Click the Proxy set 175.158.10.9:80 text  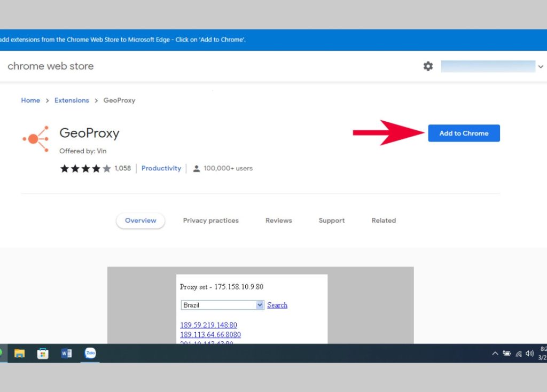tap(222, 287)
